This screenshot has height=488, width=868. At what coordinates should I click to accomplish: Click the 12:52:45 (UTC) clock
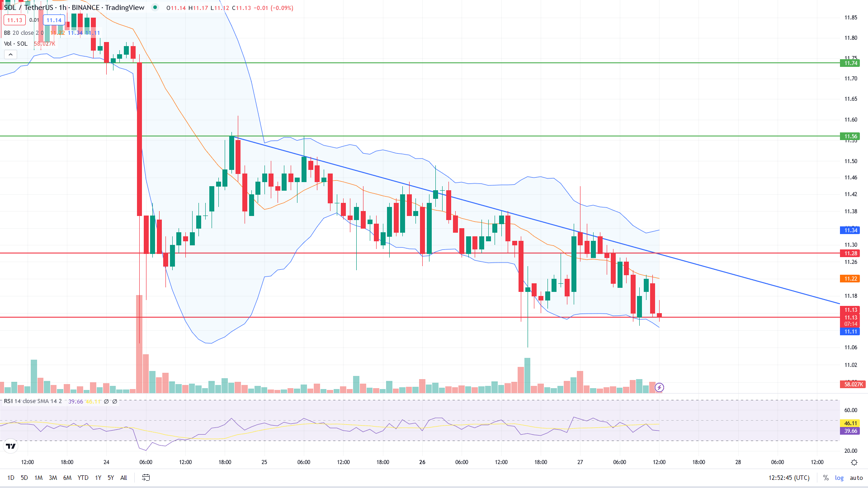(x=789, y=478)
